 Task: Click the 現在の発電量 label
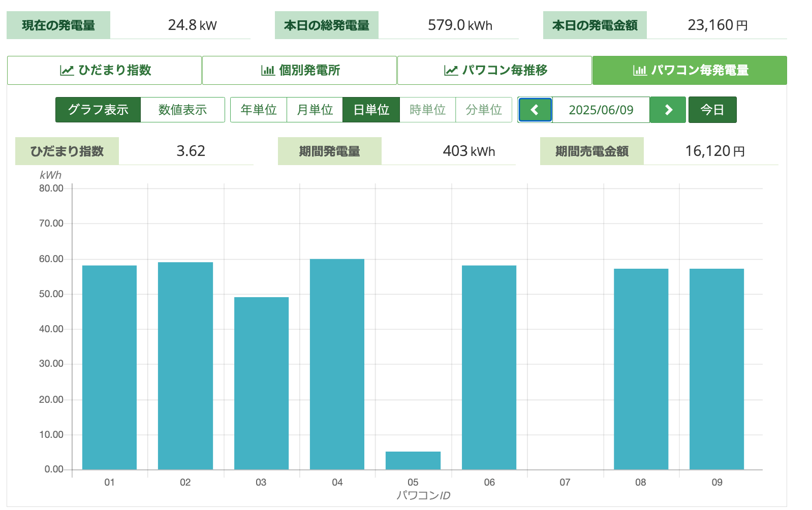click(58, 25)
